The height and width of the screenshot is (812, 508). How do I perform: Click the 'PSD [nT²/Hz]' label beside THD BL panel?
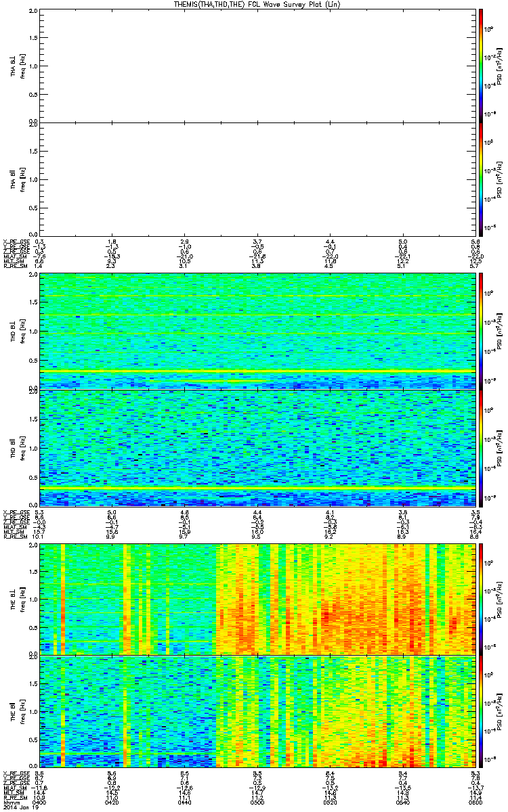tap(499, 332)
